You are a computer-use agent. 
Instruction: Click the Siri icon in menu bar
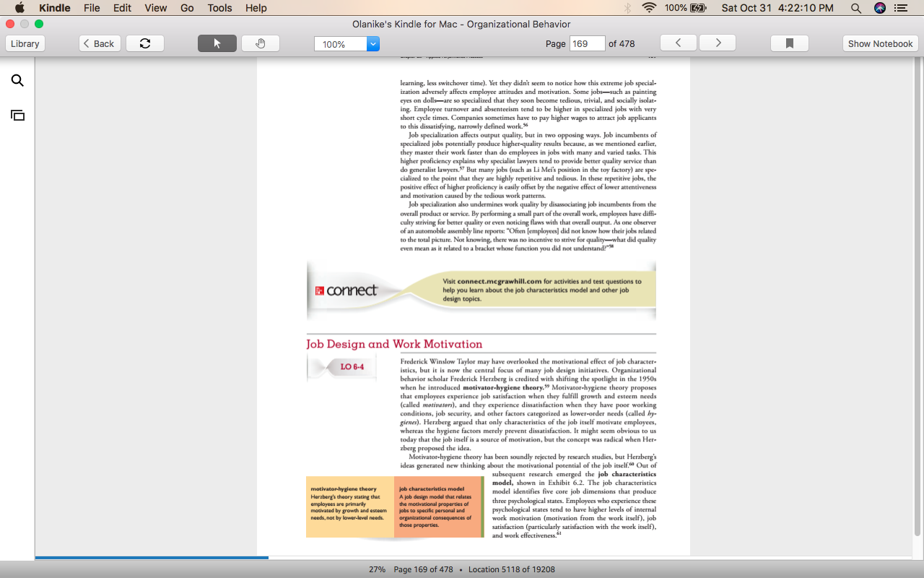pos(879,8)
